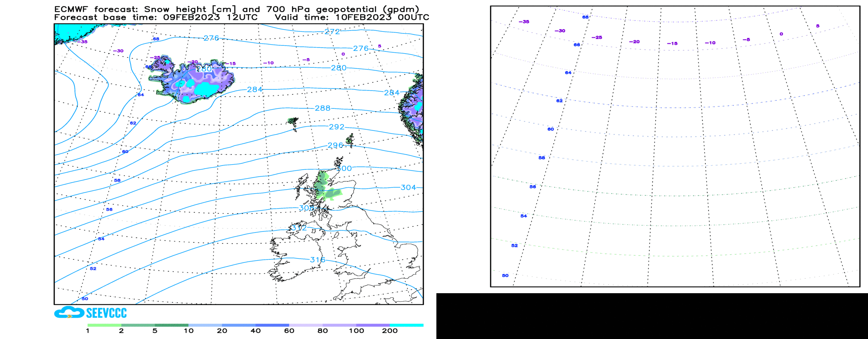Click longitude label -15 in the blank grid panel

coord(672,44)
